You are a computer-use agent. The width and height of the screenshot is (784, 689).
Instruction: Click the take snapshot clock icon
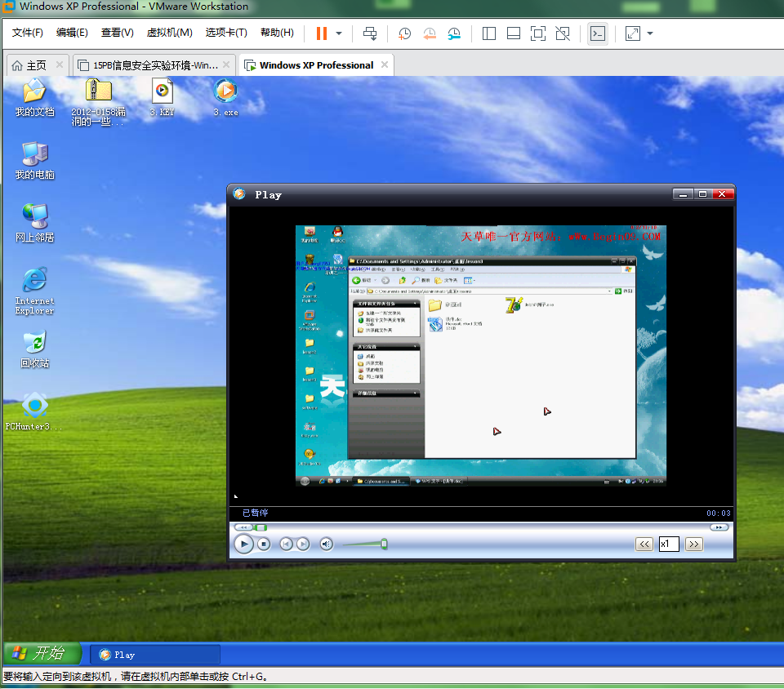[404, 33]
